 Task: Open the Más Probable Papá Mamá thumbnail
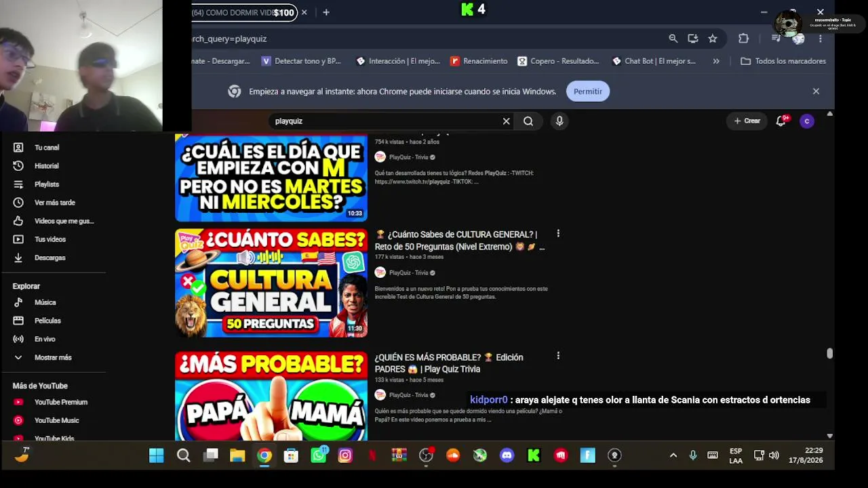click(271, 396)
